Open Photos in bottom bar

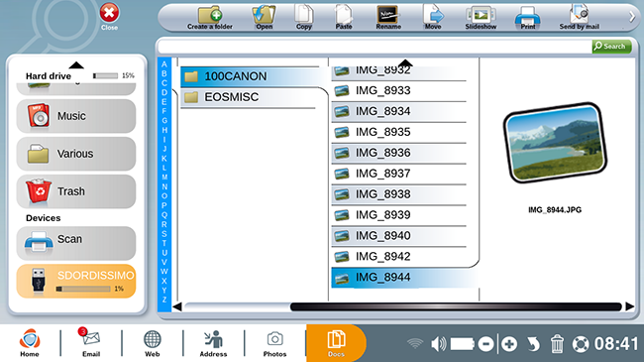click(x=274, y=343)
